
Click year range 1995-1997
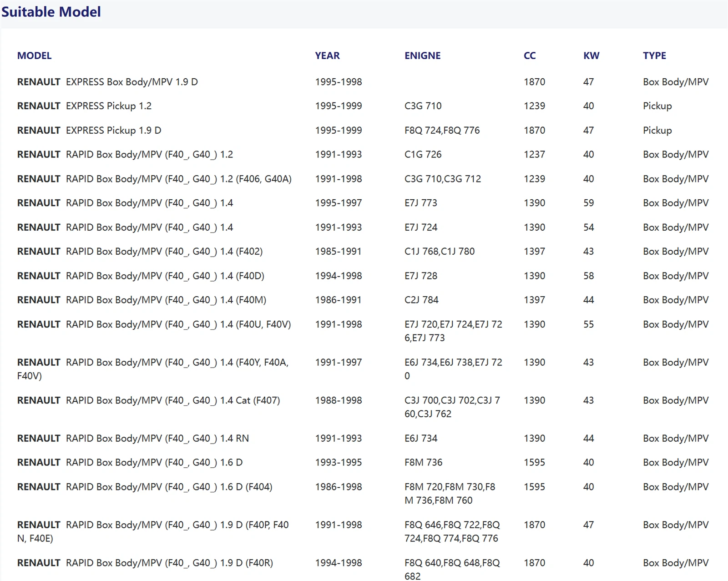click(339, 203)
